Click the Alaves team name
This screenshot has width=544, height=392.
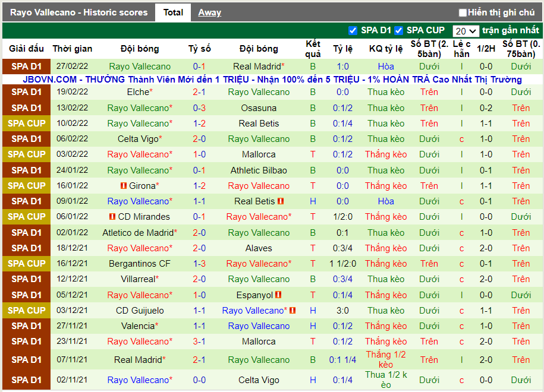[259, 248]
